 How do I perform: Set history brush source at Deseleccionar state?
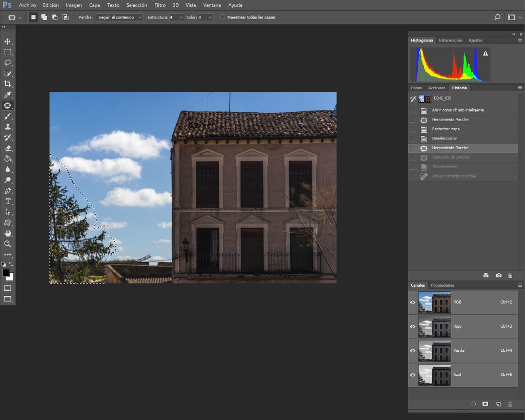(413, 138)
